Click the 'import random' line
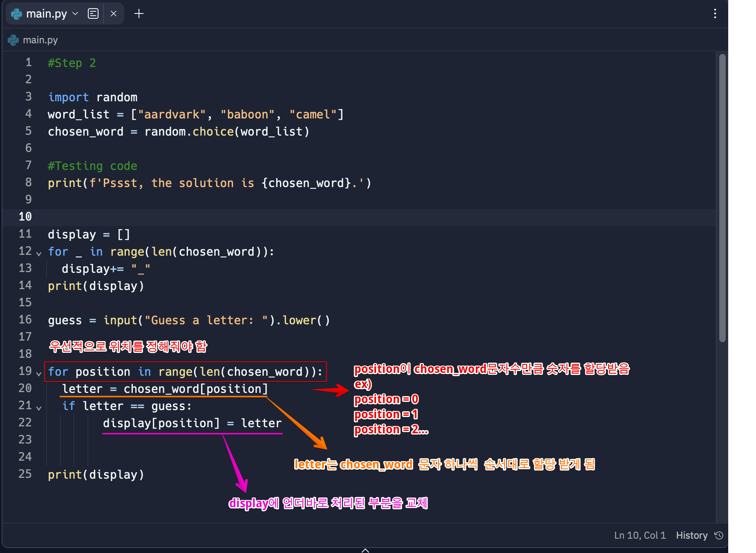This screenshot has width=756, height=553. [93, 97]
